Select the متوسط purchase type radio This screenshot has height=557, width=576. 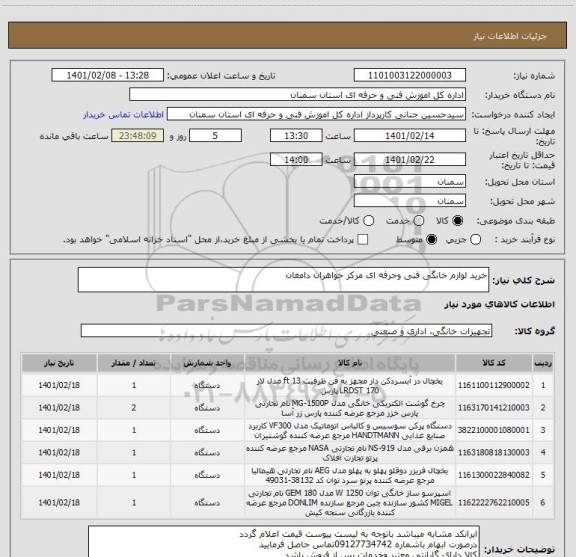pos(431,240)
